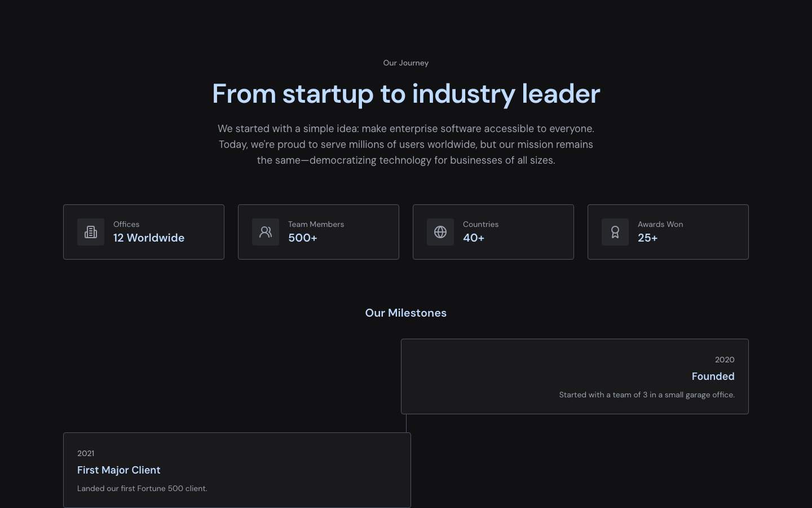Click the garage office milestone description
Viewport: 812px width, 508px height.
pyautogui.click(x=647, y=395)
